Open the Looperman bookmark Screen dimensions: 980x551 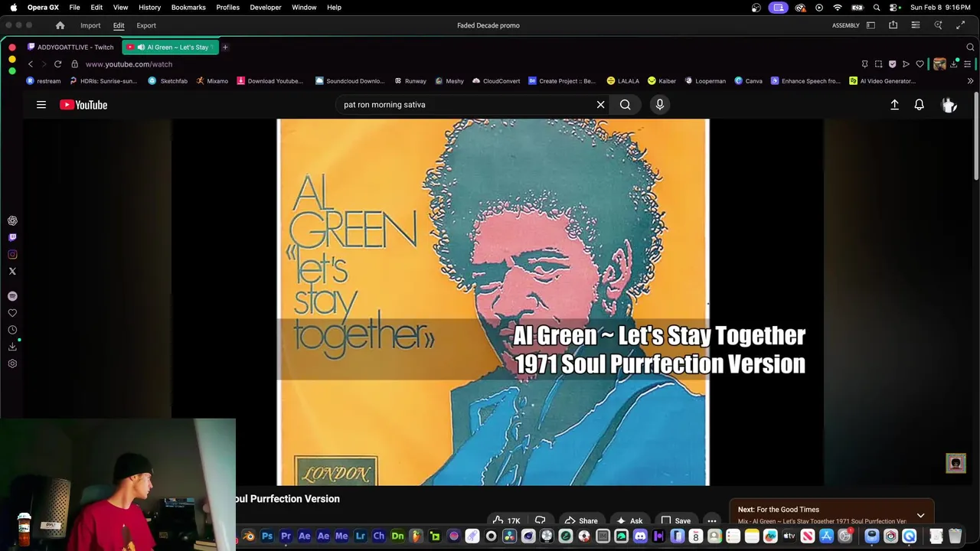pos(705,80)
